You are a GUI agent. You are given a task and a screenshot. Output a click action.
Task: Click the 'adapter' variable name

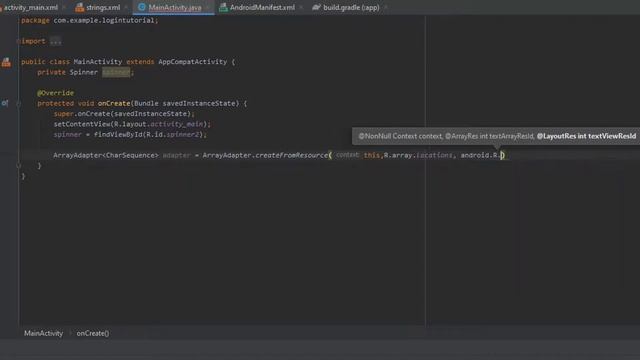point(176,156)
